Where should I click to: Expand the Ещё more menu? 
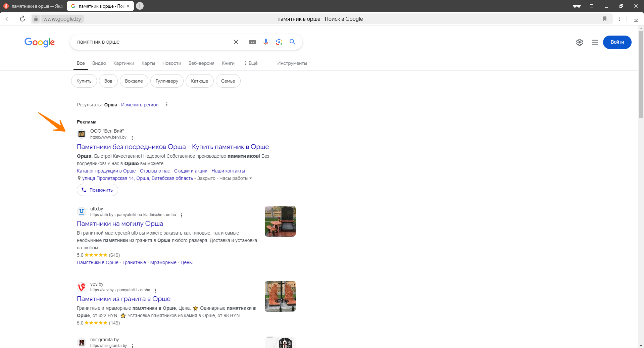tap(251, 63)
